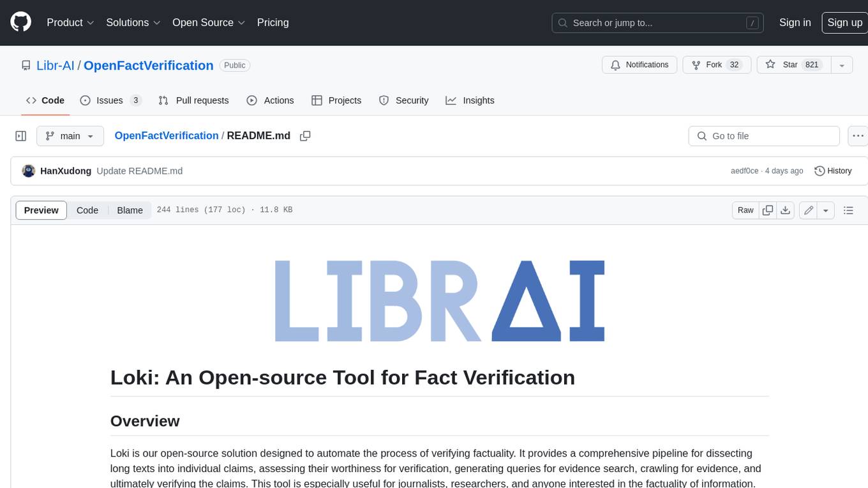868x488 pixels.
Task: Click the Overview heading
Action: click(145, 421)
